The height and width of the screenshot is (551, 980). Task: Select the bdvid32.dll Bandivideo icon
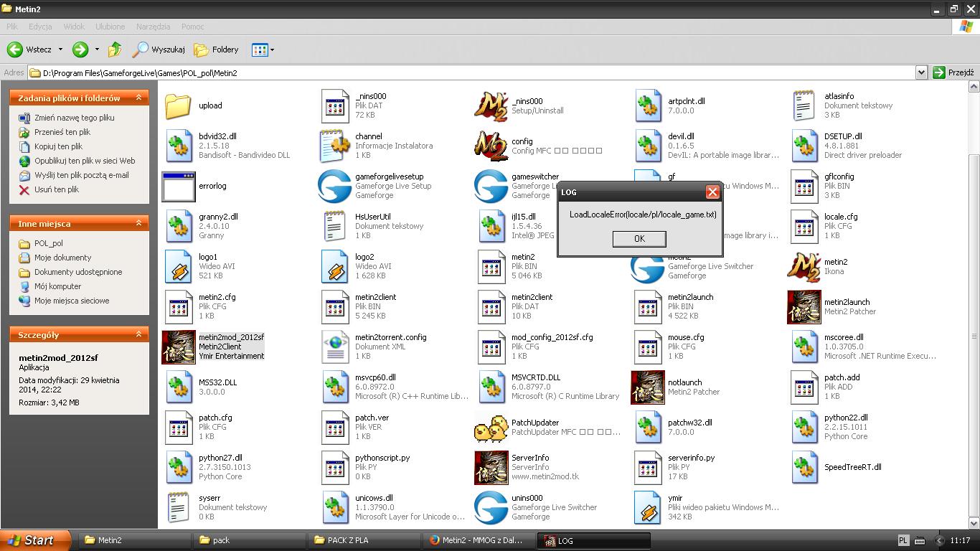point(179,146)
